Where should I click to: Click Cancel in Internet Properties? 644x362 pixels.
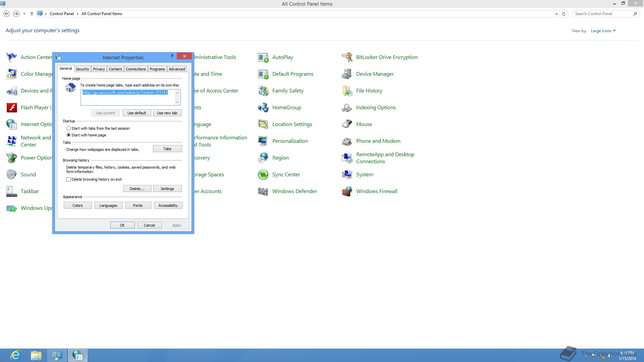tap(150, 225)
